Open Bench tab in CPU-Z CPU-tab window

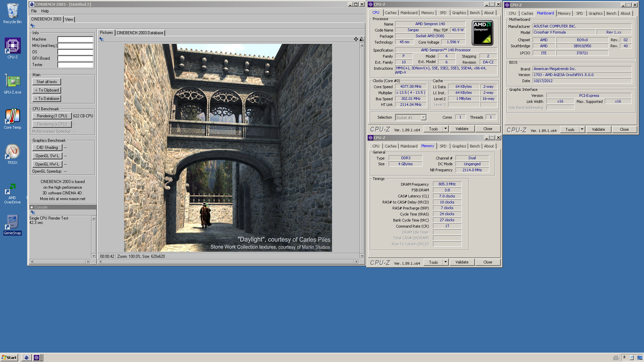coord(475,13)
